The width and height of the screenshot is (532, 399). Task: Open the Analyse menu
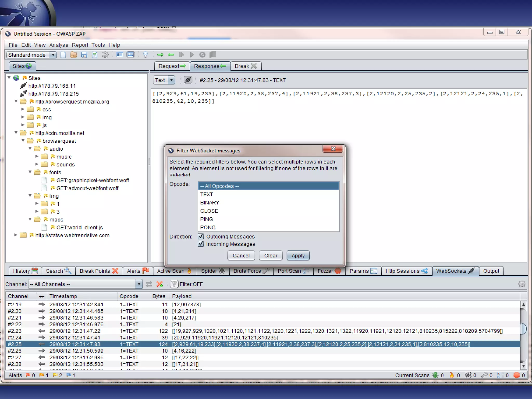point(59,45)
